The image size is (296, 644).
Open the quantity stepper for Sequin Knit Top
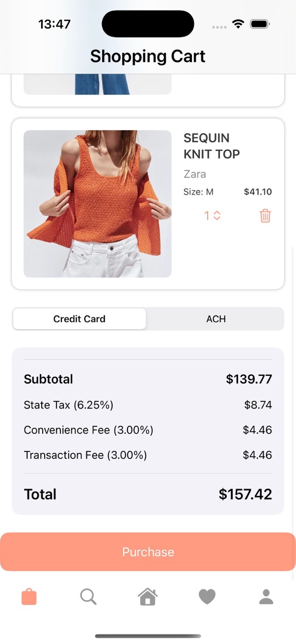(x=212, y=215)
